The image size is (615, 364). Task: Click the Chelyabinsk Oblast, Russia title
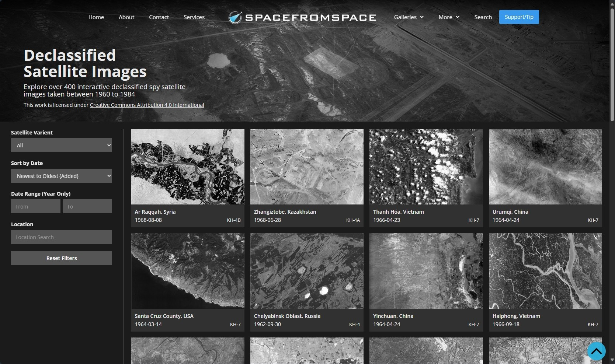(x=287, y=316)
